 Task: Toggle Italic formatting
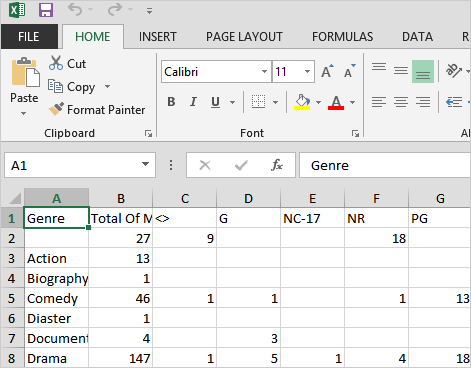pyautogui.click(x=193, y=102)
